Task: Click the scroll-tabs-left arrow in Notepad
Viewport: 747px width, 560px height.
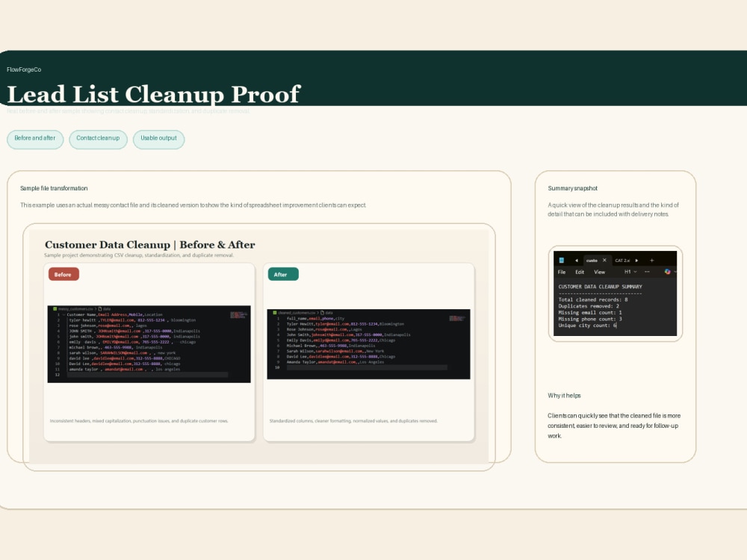Action: click(x=577, y=261)
